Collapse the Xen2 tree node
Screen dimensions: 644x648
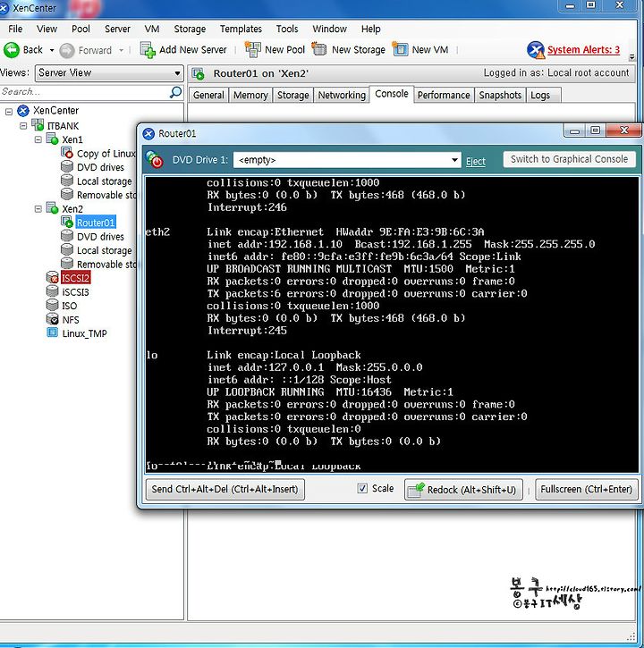pos(38,208)
